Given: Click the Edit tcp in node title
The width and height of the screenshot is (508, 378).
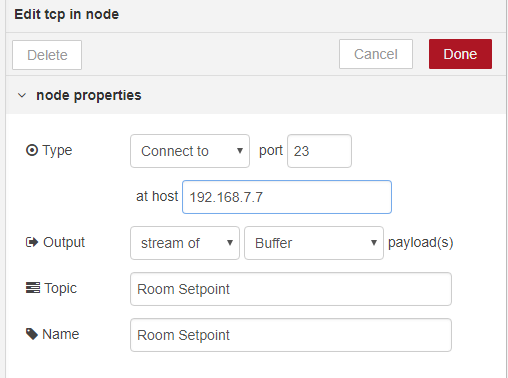Looking at the screenshot, I should pos(67,14).
